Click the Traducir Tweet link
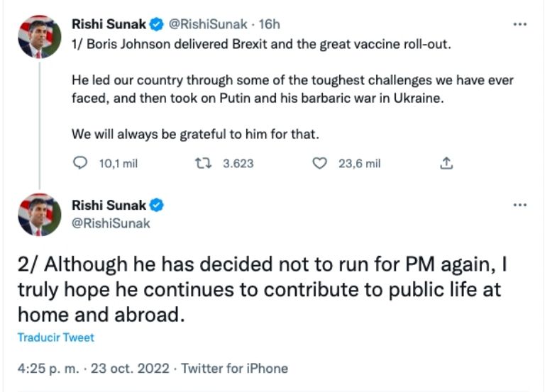The image size is (545, 392). 55,338
